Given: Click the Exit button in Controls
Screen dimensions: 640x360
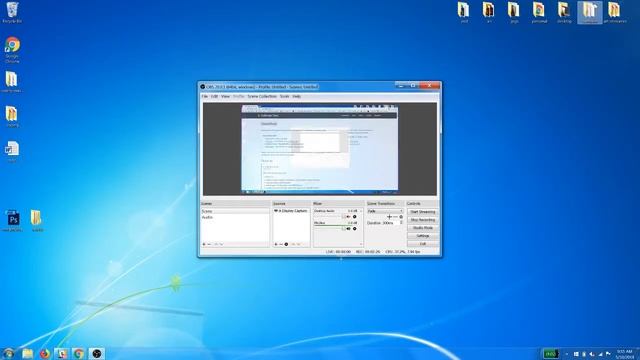Looking at the screenshot, I should [x=423, y=244].
